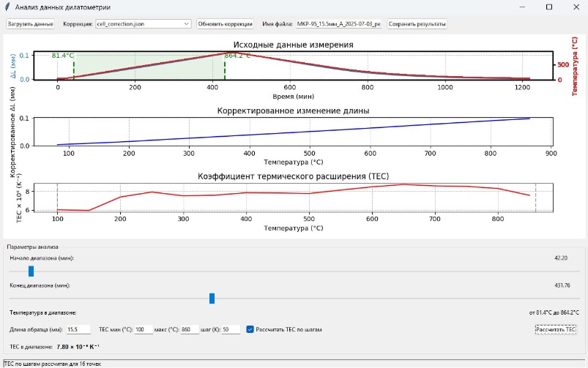
Task: Uncheck 'Рассчитать TEC по шагам' checkbox
Action: [250, 329]
